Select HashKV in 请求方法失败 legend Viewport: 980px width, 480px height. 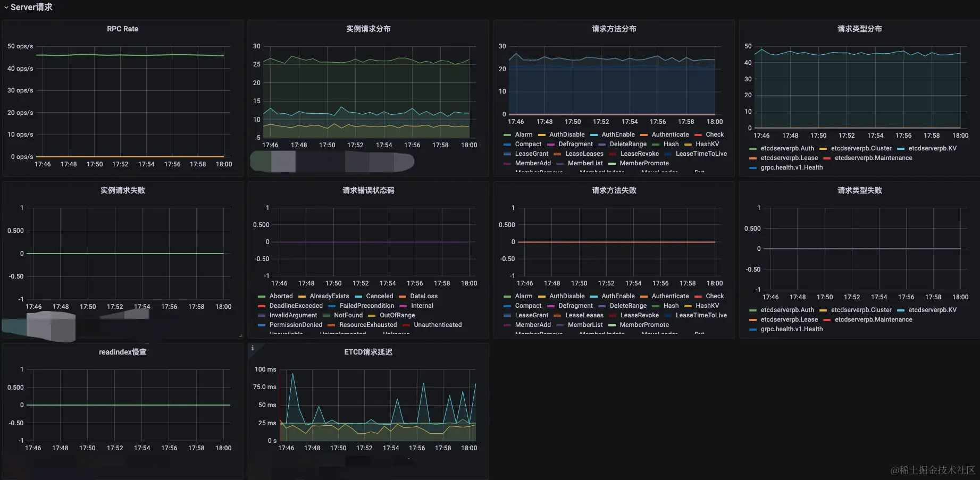tap(707, 306)
